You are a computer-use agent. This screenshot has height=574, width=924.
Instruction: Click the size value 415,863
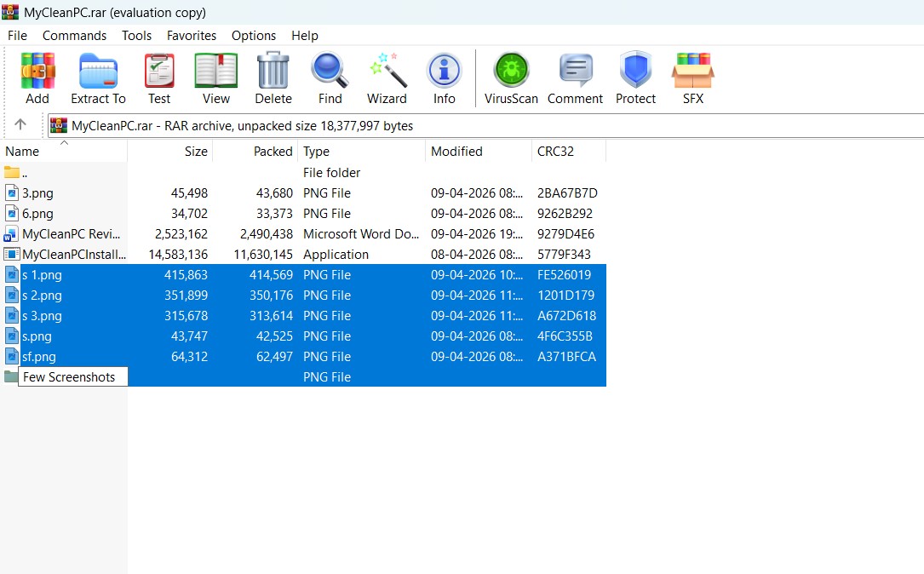click(x=187, y=274)
